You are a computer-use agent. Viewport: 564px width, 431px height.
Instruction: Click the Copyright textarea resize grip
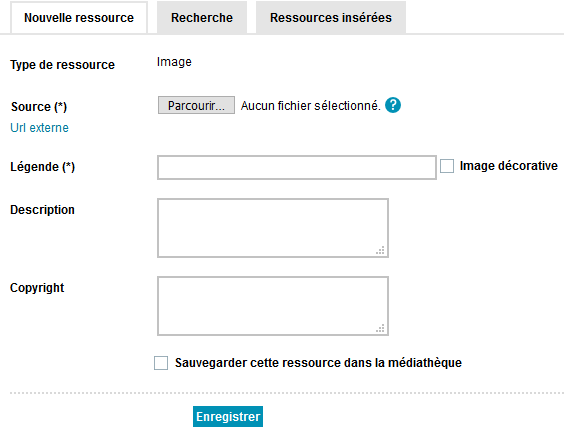coord(380,328)
